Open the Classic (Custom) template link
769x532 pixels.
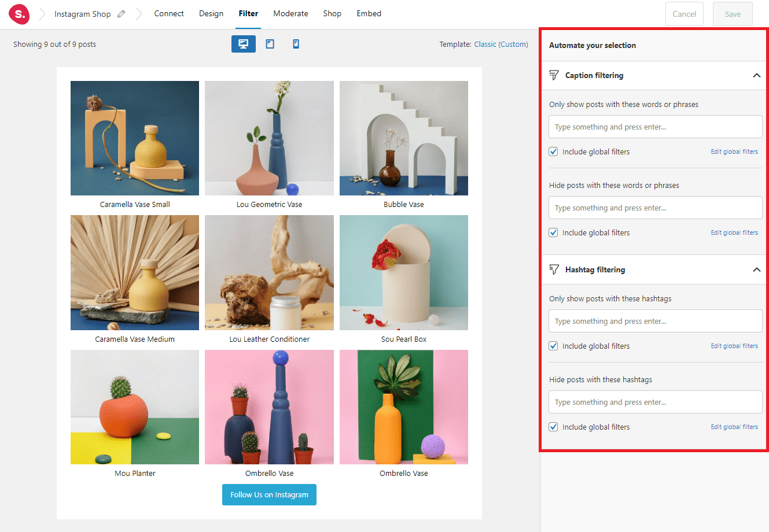tap(501, 44)
